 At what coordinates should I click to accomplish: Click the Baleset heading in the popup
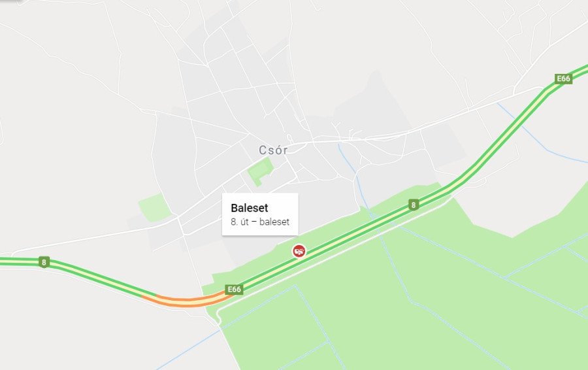click(x=250, y=207)
